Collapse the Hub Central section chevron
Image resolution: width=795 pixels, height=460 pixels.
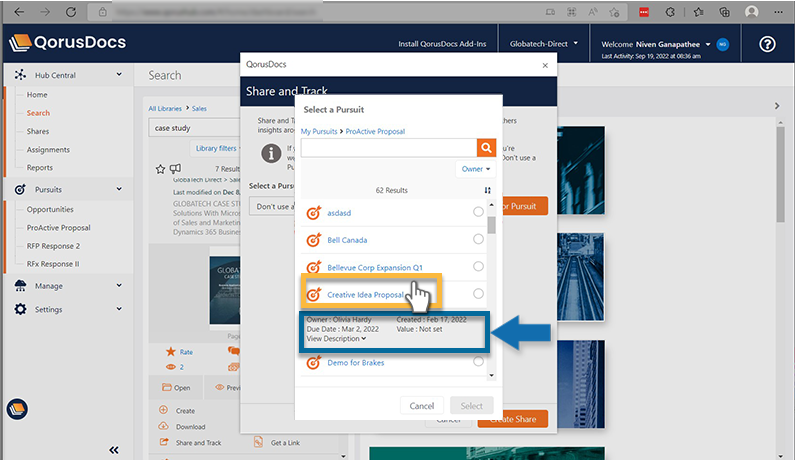tap(119, 75)
